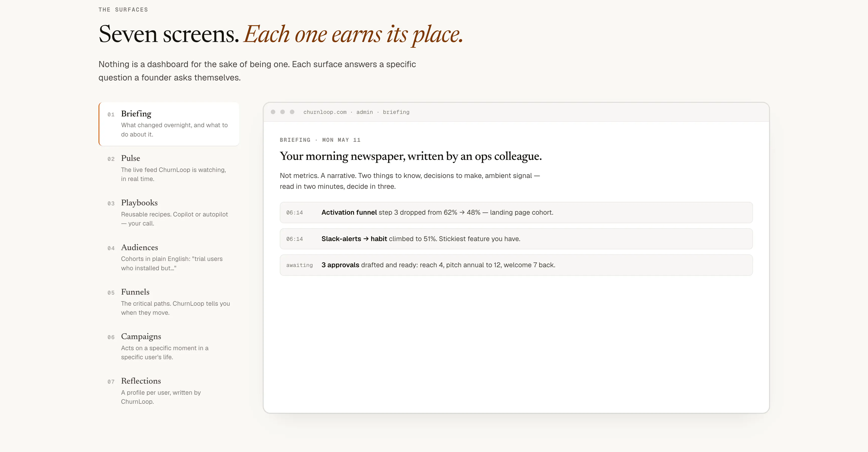Open the Playbooks surface tab

(169, 213)
